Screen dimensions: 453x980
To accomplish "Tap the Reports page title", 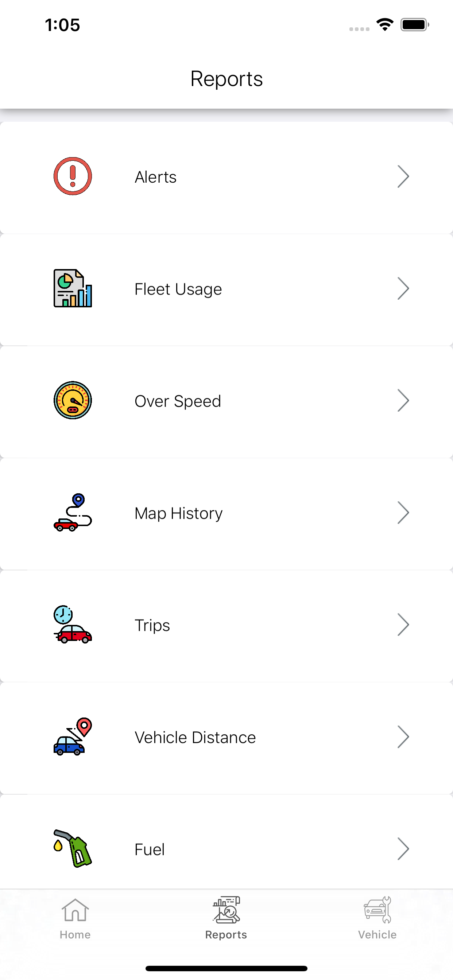I will [x=226, y=79].
